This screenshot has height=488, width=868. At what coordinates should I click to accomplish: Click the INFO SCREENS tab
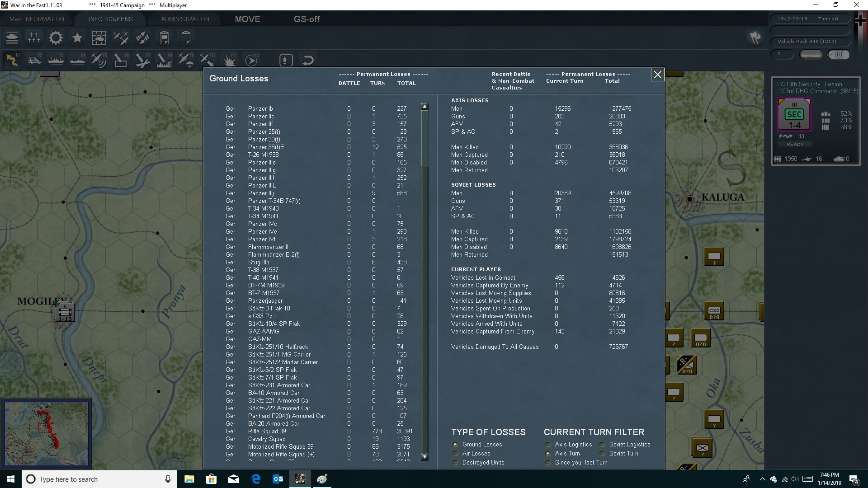tap(110, 19)
